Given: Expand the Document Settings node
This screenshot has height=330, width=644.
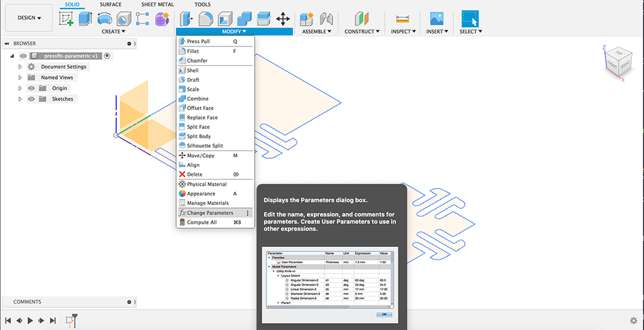Looking at the screenshot, I should pos(19,67).
